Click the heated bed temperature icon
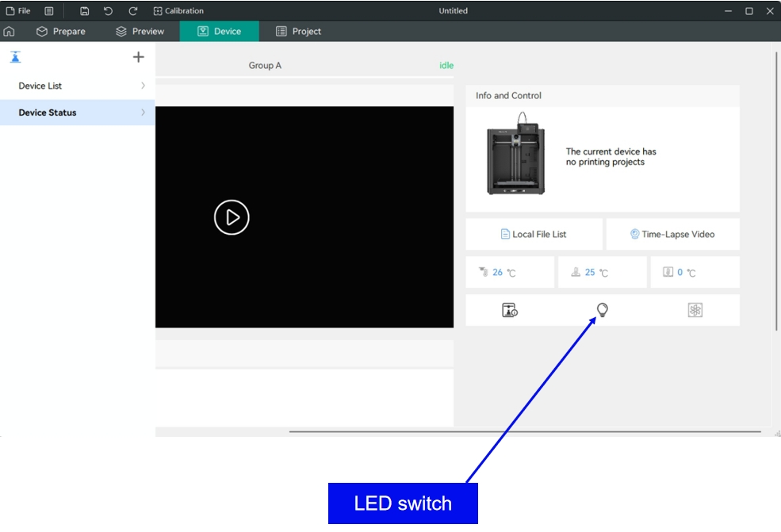781x532 pixels. (602, 272)
